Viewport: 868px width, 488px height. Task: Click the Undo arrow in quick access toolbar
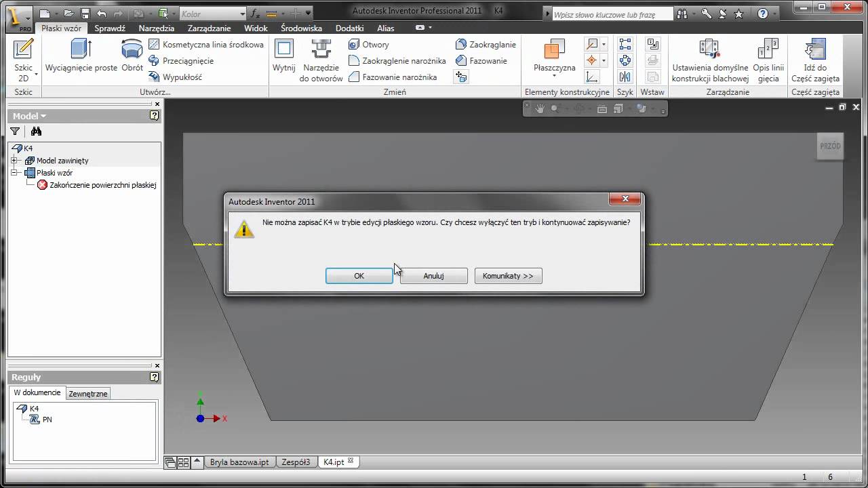pos(102,13)
